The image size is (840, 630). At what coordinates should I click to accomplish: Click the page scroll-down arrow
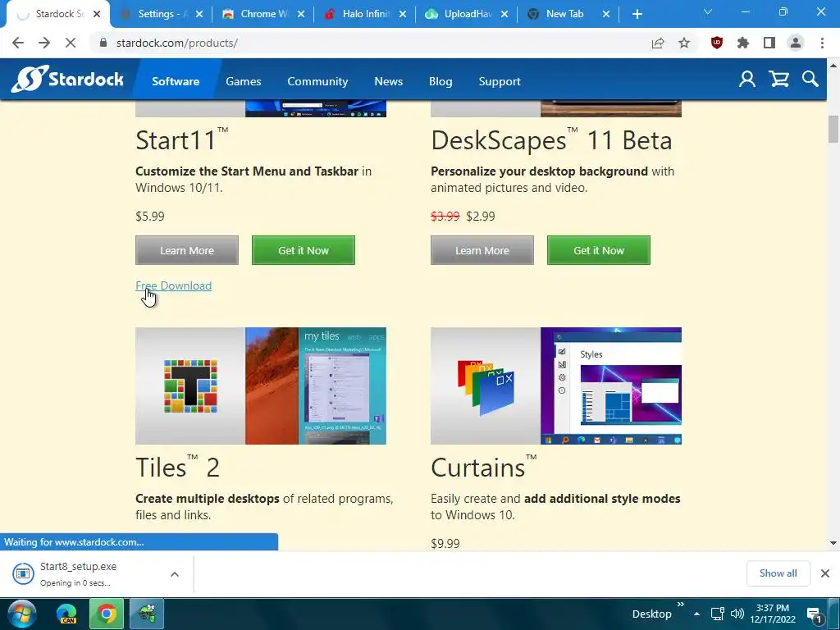tap(833, 543)
